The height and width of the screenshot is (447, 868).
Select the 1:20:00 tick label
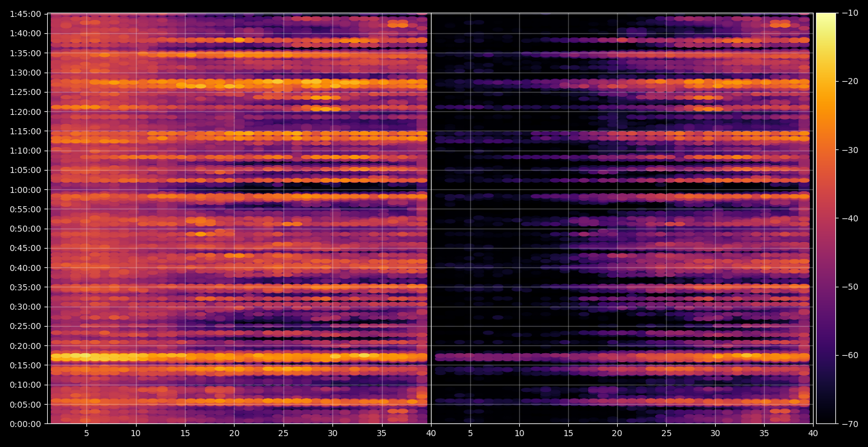[x=25, y=112]
